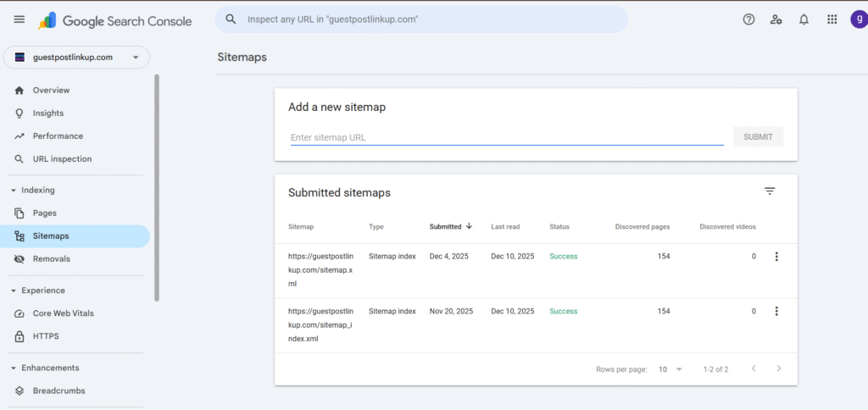Open the Google apps grid
The height and width of the screenshot is (410, 868).
tap(832, 19)
